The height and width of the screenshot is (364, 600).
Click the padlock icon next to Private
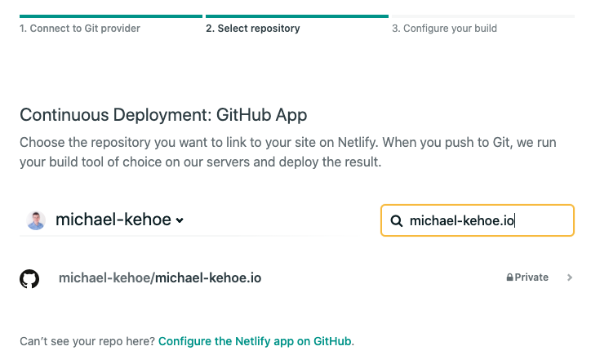click(509, 277)
